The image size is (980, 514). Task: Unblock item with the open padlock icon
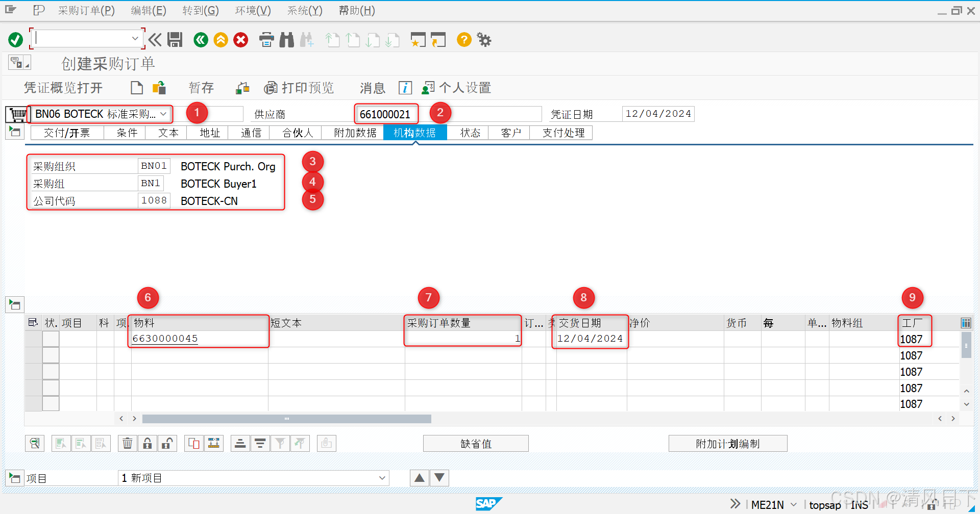click(167, 443)
